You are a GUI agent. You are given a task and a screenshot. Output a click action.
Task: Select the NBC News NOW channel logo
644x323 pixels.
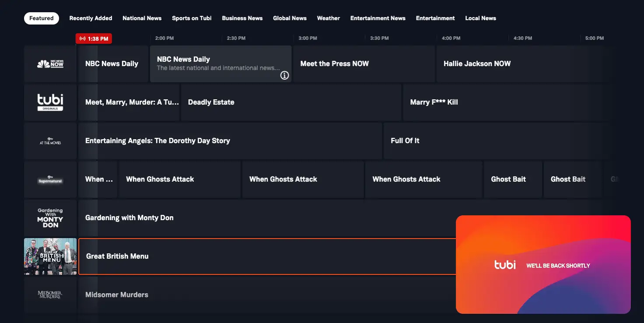pyautogui.click(x=50, y=64)
